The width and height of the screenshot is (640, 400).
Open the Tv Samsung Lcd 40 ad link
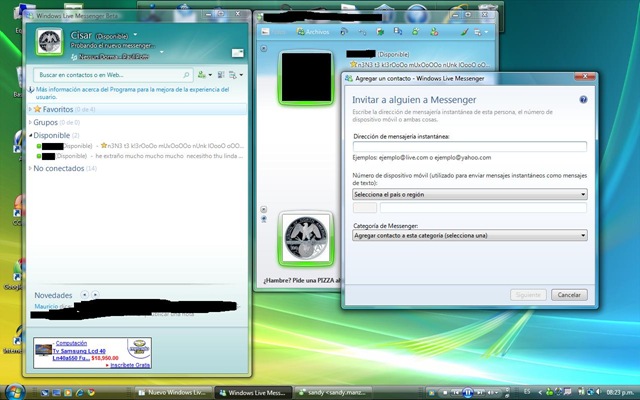79,351
